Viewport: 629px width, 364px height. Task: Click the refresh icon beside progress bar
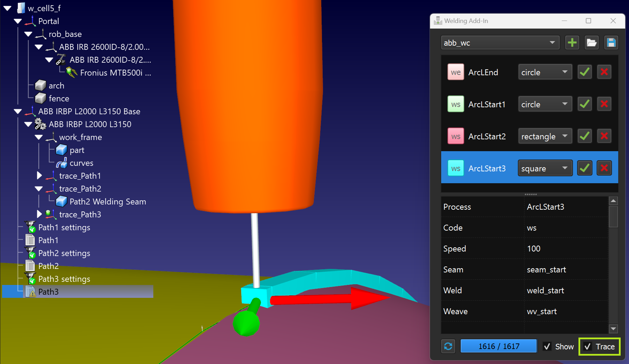tap(448, 346)
